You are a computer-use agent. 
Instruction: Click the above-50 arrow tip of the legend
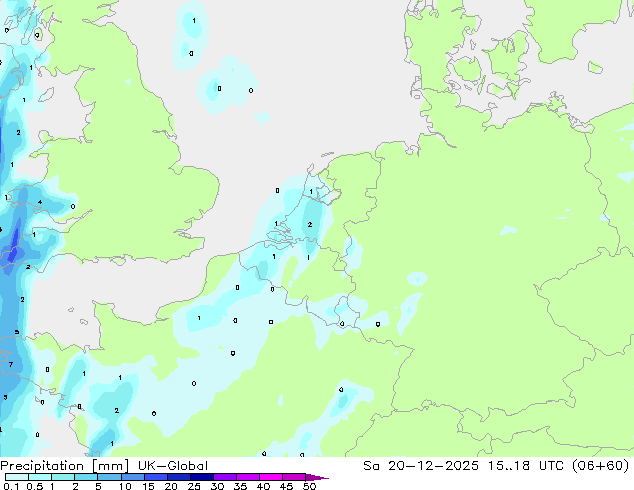317,477
